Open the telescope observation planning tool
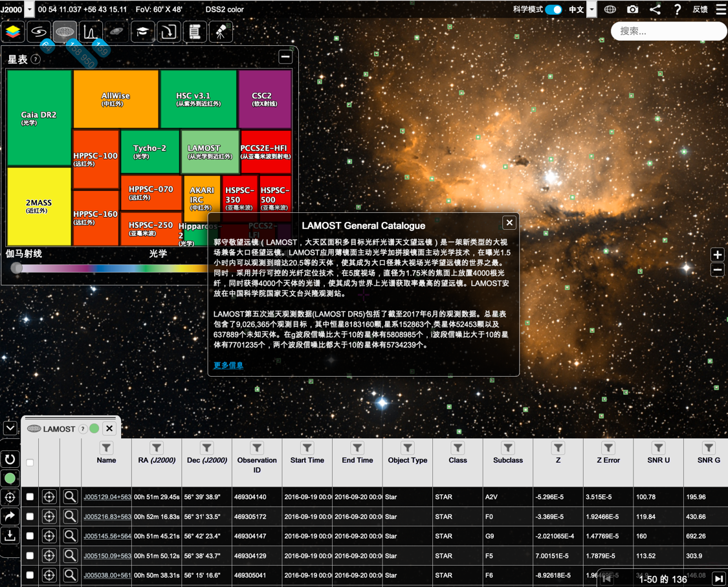This screenshot has height=587, width=728. [x=221, y=32]
